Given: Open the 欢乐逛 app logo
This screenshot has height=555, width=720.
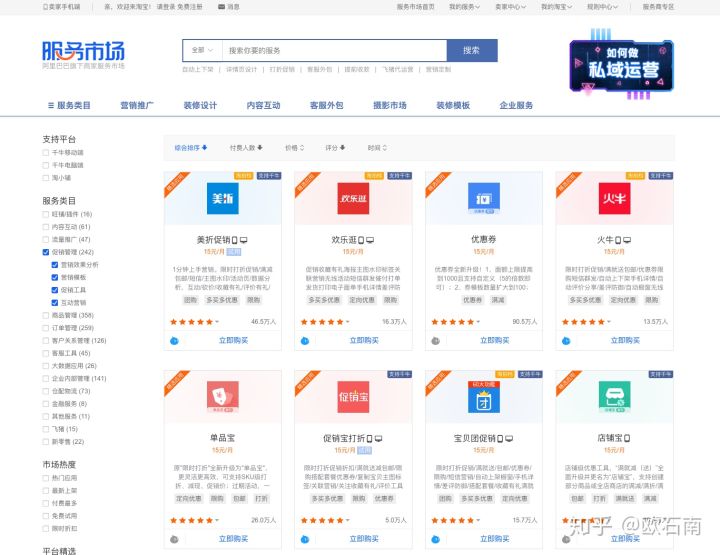Looking at the screenshot, I should (x=353, y=198).
